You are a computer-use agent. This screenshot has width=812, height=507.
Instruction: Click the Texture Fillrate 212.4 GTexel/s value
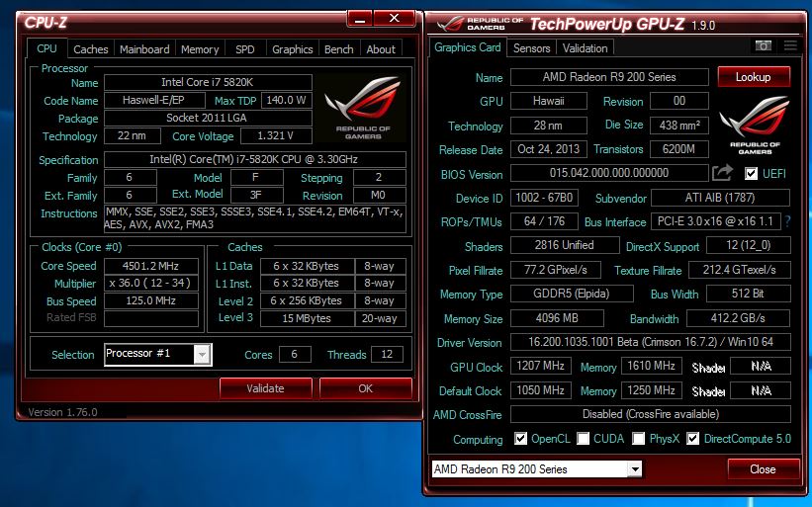point(740,270)
